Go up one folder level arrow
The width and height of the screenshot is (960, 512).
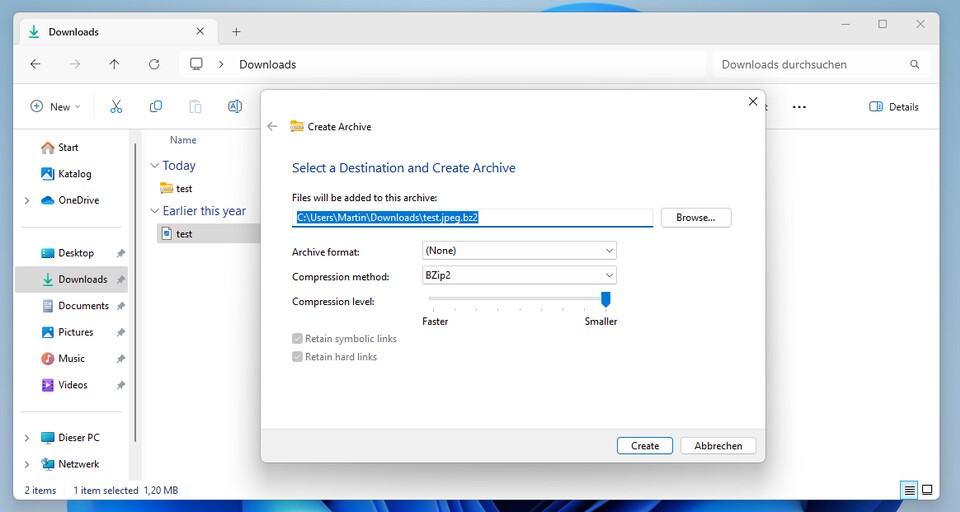coord(114,64)
